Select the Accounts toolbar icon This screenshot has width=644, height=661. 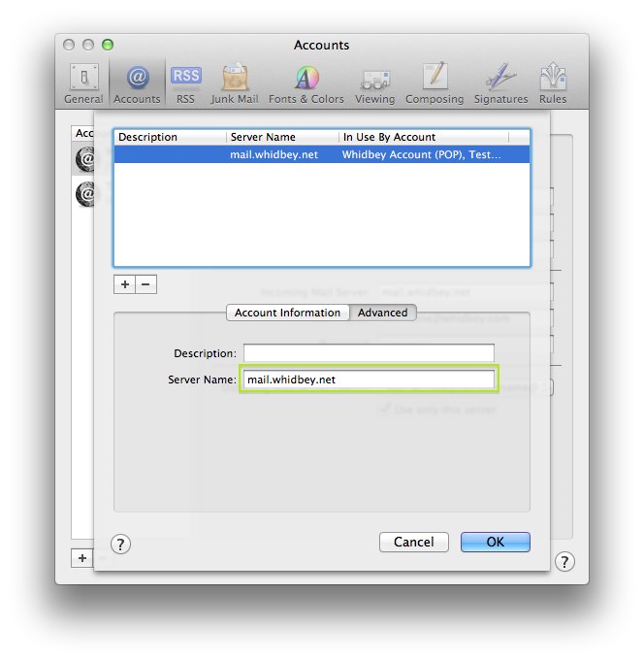click(x=137, y=83)
